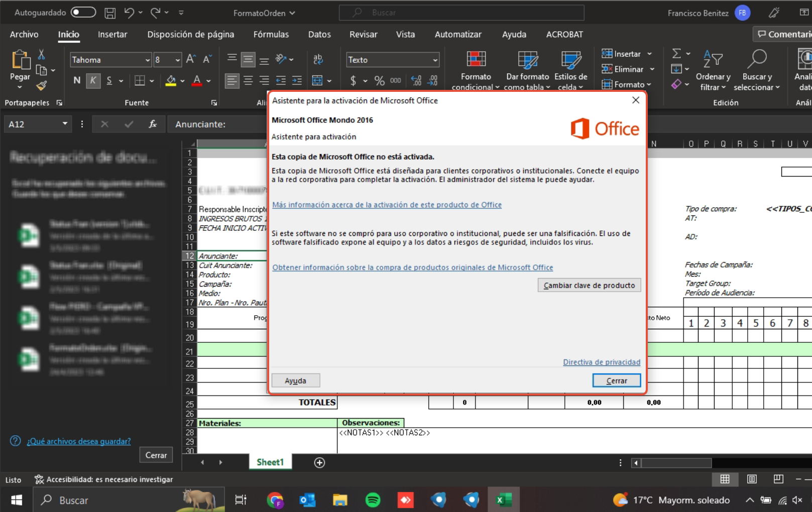Switch to the Fórmulas tab

(x=271, y=34)
